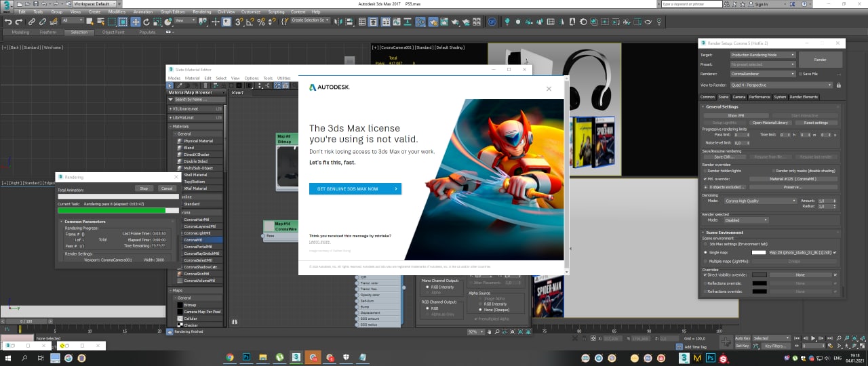The width and height of the screenshot is (868, 366).
Task: Click Cancel in Rendering dialog
Action: point(167,188)
